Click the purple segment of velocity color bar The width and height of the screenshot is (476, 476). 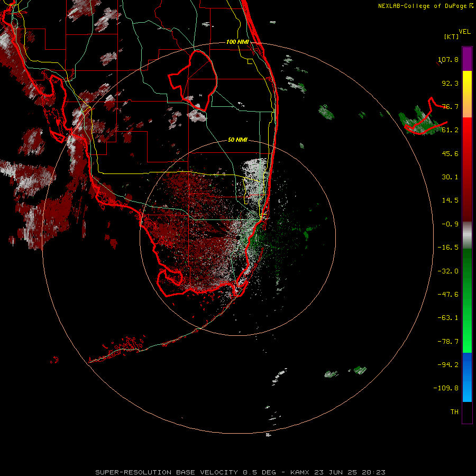pos(467,59)
